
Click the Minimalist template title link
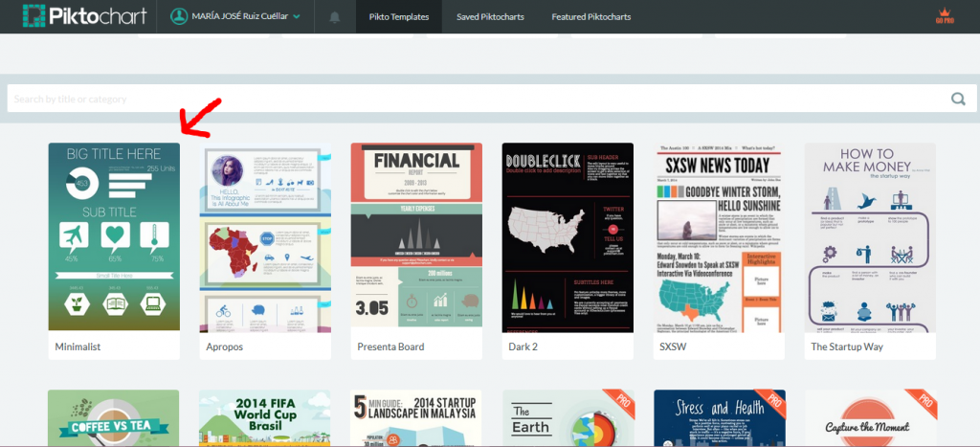point(78,346)
